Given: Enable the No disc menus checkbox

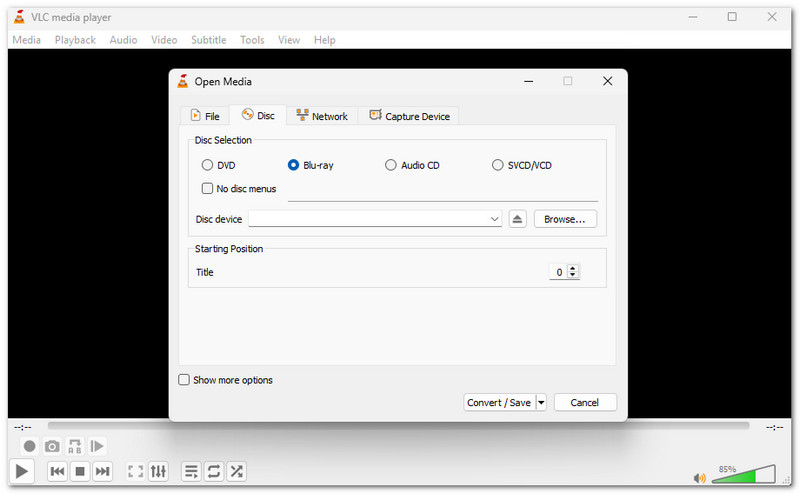Looking at the screenshot, I should [208, 188].
